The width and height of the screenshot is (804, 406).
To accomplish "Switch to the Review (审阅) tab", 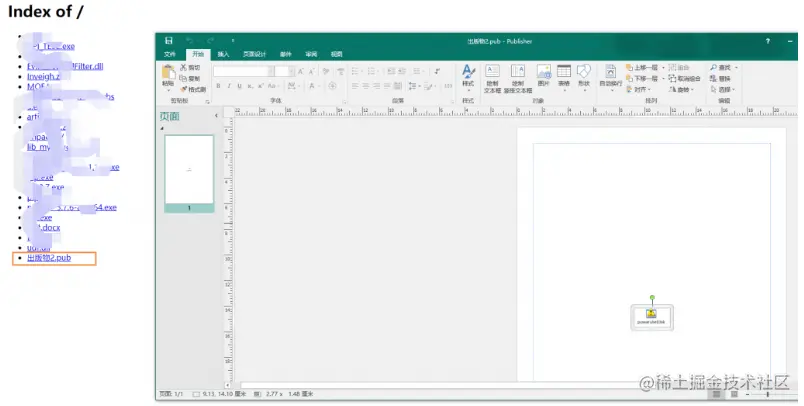I will (311, 54).
